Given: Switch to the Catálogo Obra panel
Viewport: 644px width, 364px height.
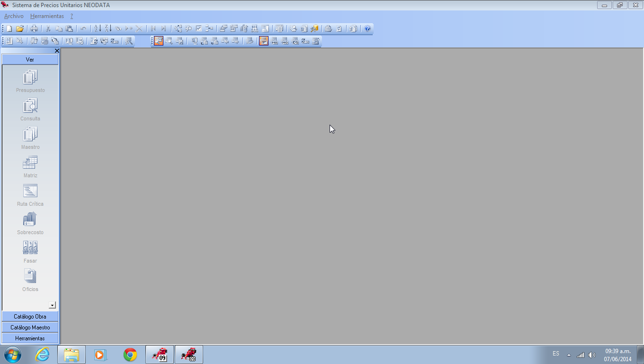Looking at the screenshot, I should click(x=30, y=316).
